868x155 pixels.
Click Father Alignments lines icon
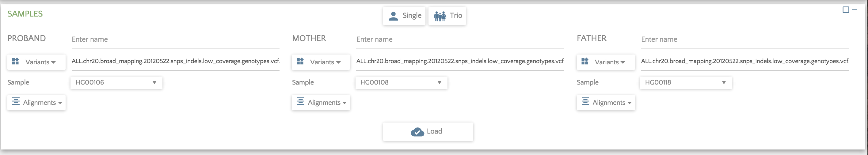point(585,101)
